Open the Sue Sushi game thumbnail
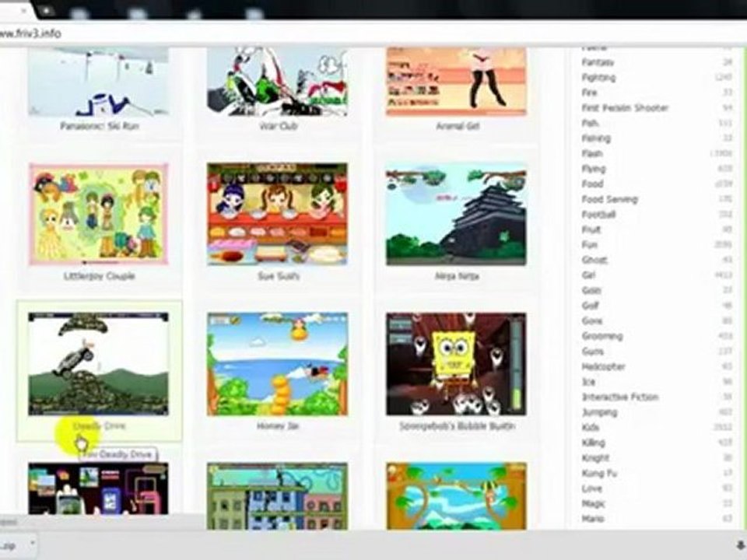 pos(277,214)
